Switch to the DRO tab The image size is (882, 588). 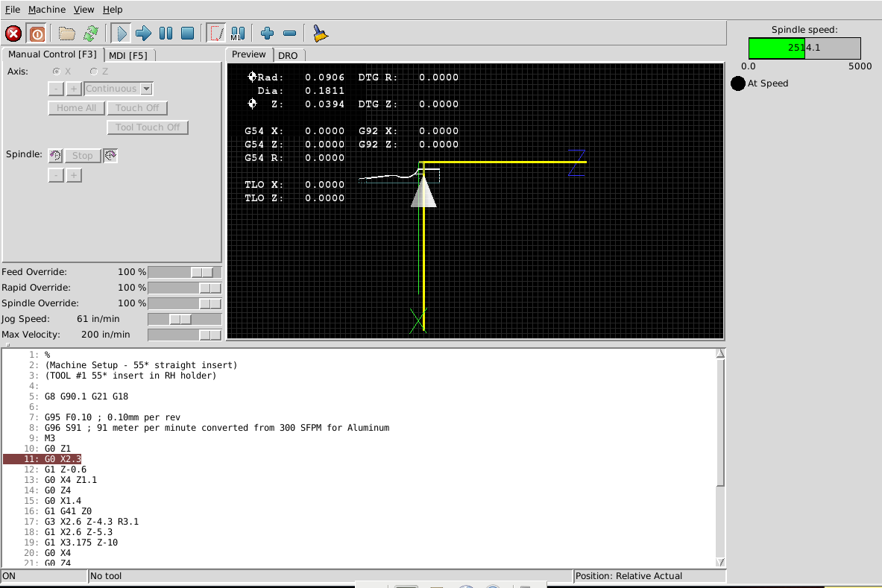tap(288, 56)
